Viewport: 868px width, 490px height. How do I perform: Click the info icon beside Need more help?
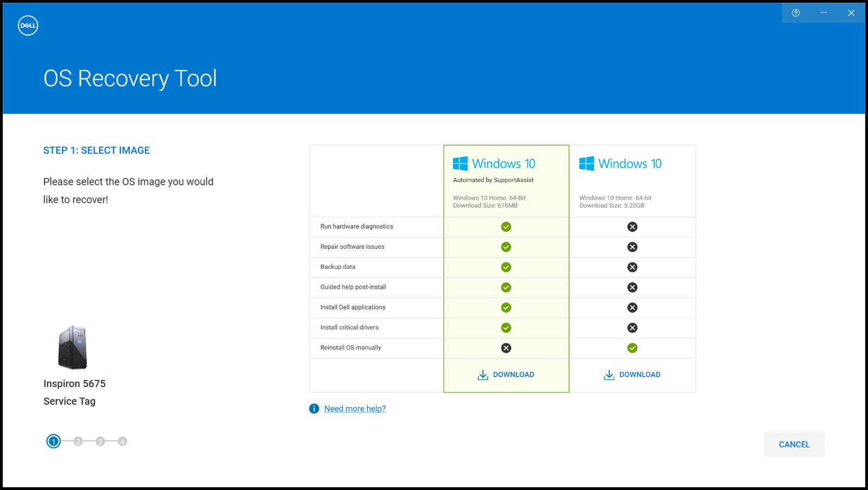[314, 408]
